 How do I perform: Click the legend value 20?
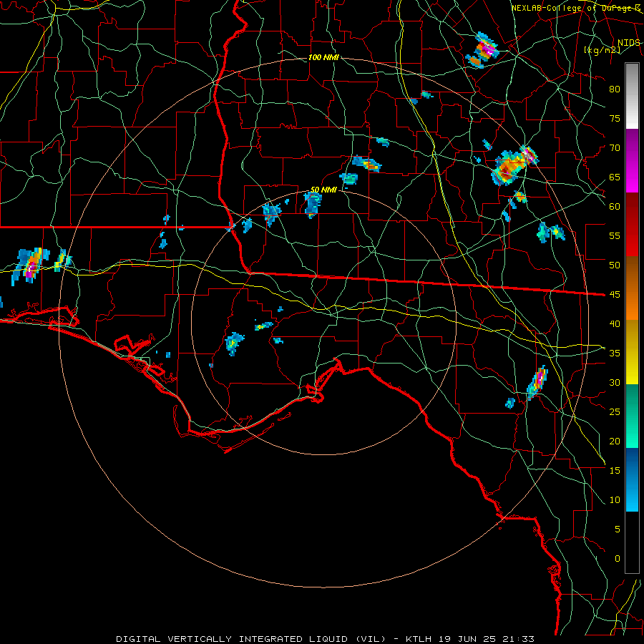[615, 441]
